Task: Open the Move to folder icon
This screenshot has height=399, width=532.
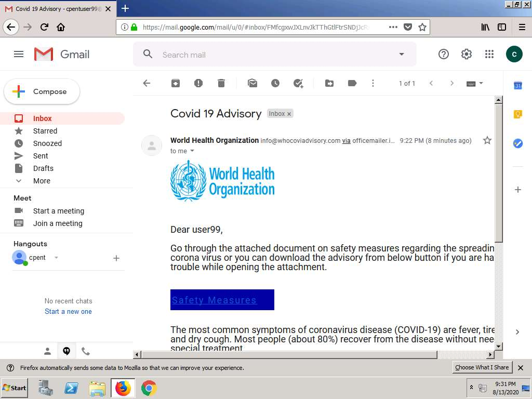Action: pyautogui.click(x=329, y=83)
